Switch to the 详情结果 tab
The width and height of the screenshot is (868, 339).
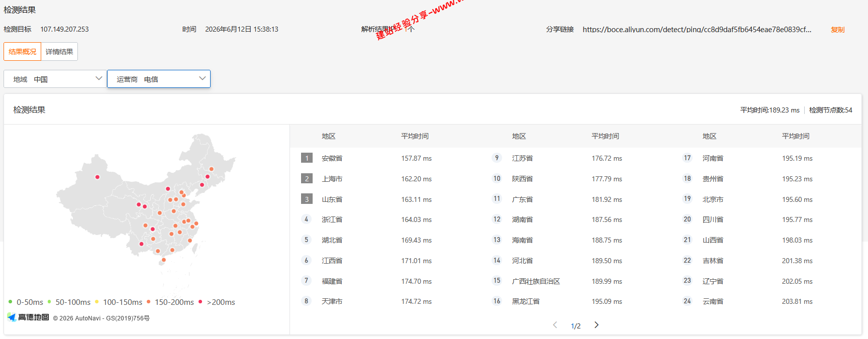click(x=59, y=52)
